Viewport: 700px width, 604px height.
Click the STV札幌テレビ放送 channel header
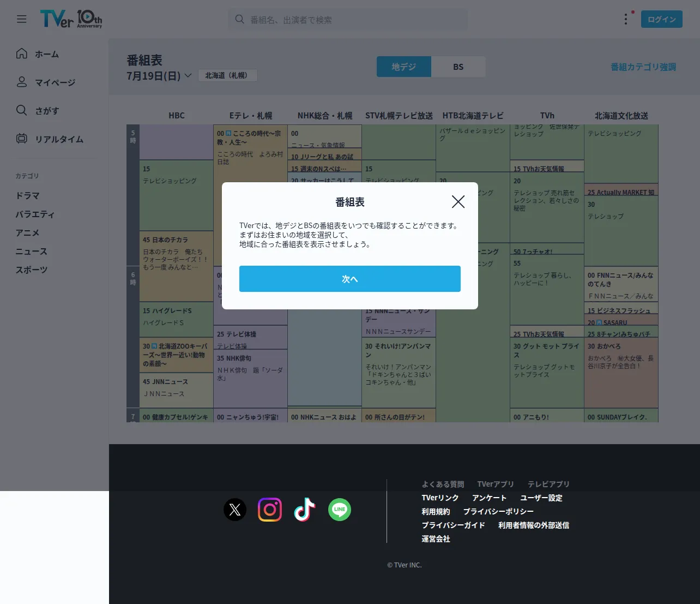[399, 116]
